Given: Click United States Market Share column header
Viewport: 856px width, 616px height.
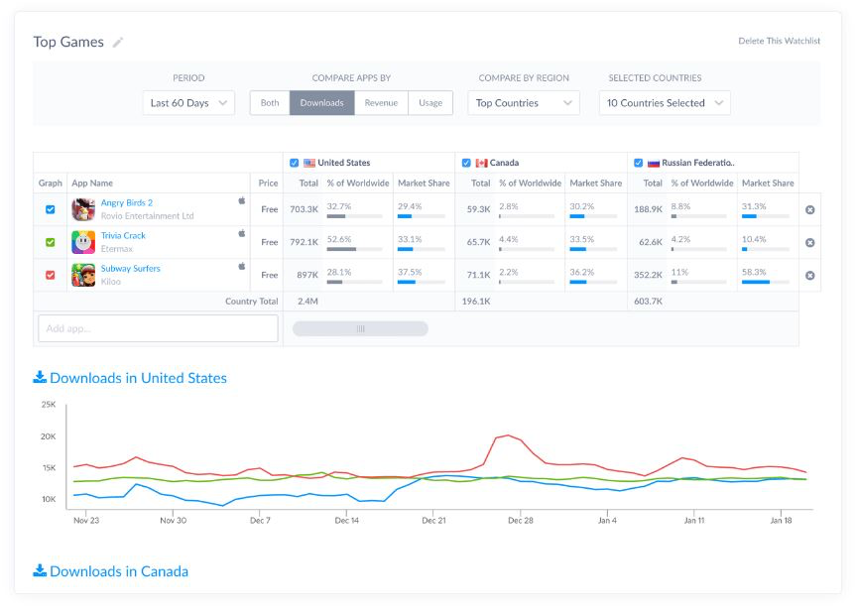Looking at the screenshot, I should point(424,183).
